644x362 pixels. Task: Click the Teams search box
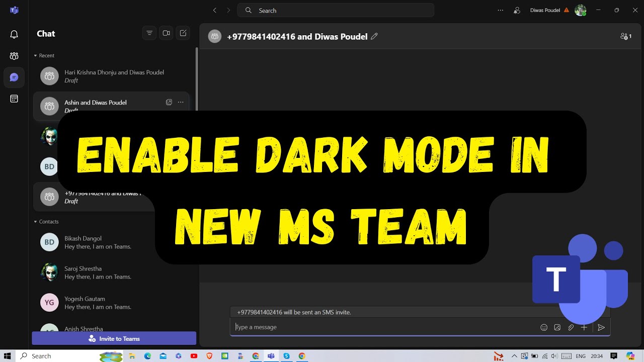[x=336, y=10]
